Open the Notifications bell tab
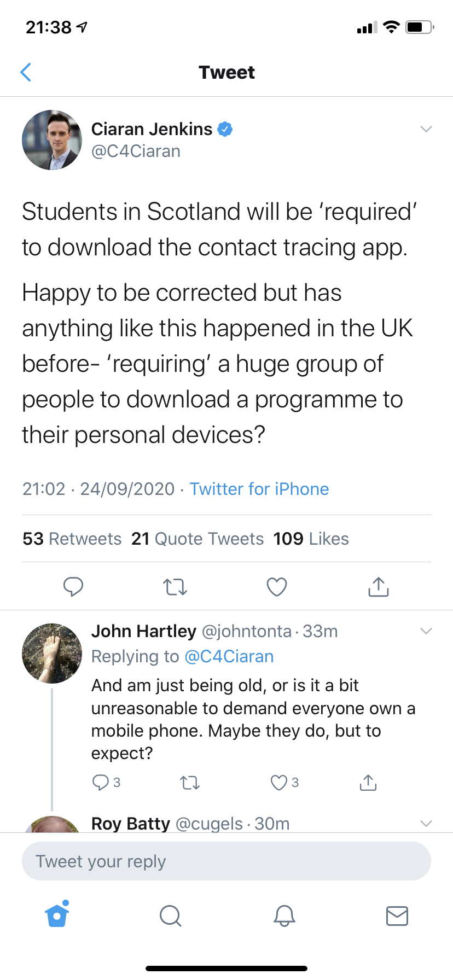The width and height of the screenshot is (453, 980). tap(284, 915)
